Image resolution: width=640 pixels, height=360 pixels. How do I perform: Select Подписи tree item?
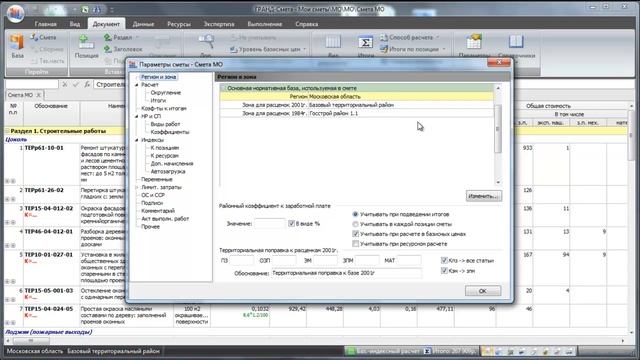pos(152,203)
